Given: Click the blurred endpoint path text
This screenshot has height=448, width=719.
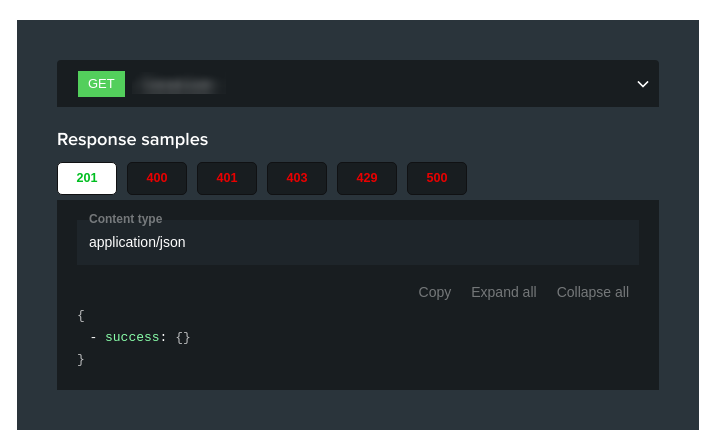Looking at the screenshot, I should [178, 85].
